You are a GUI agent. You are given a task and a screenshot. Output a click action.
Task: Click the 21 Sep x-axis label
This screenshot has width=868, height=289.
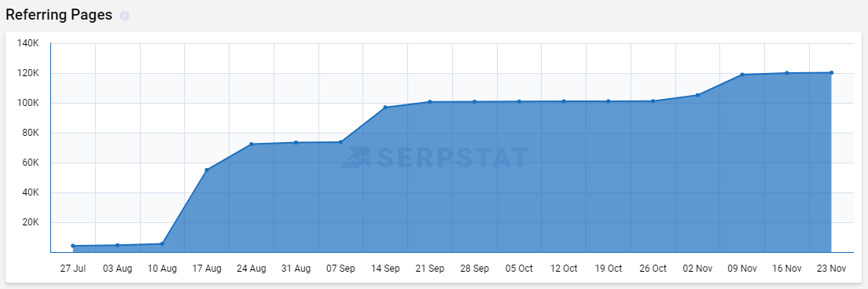tap(429, 269)
